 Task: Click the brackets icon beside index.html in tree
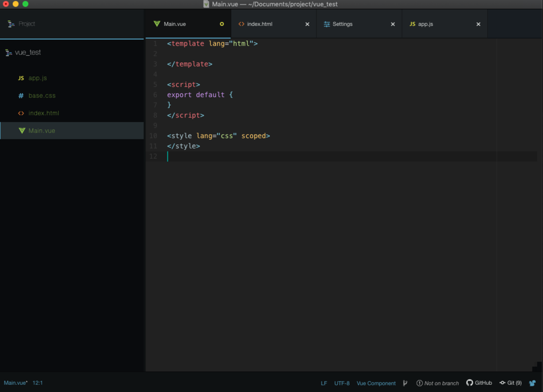(x=21, y=113)
